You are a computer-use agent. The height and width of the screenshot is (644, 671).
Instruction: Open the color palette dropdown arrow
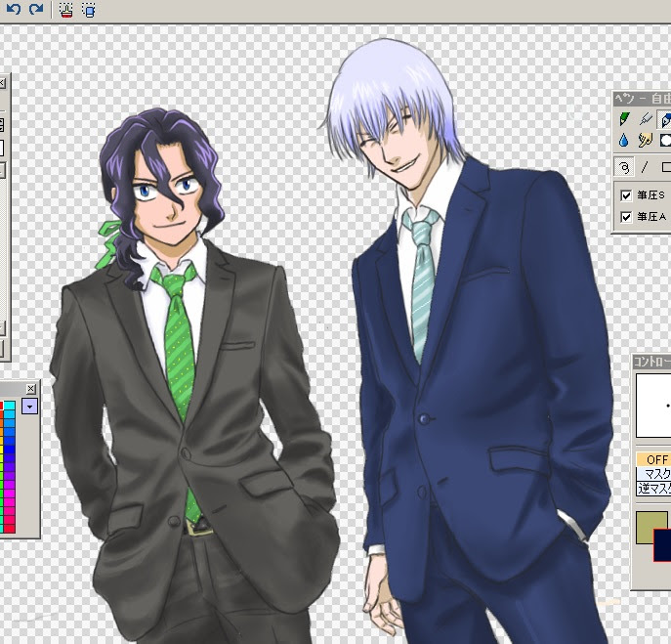point(29,406)
